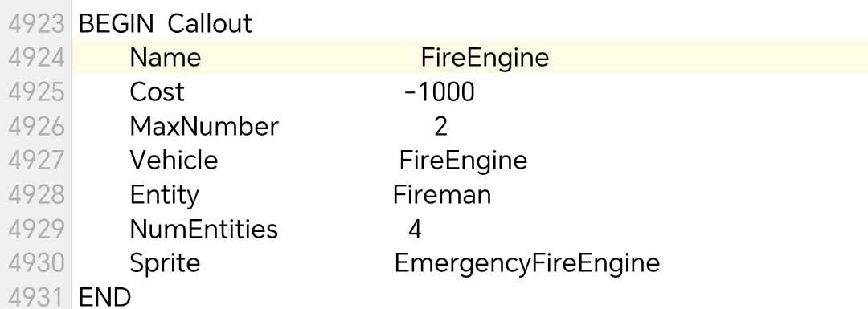Viewport: 868px width, 309px height.
Task: Click the MaxNumber value 2
Action: click(x=440, y=127)
